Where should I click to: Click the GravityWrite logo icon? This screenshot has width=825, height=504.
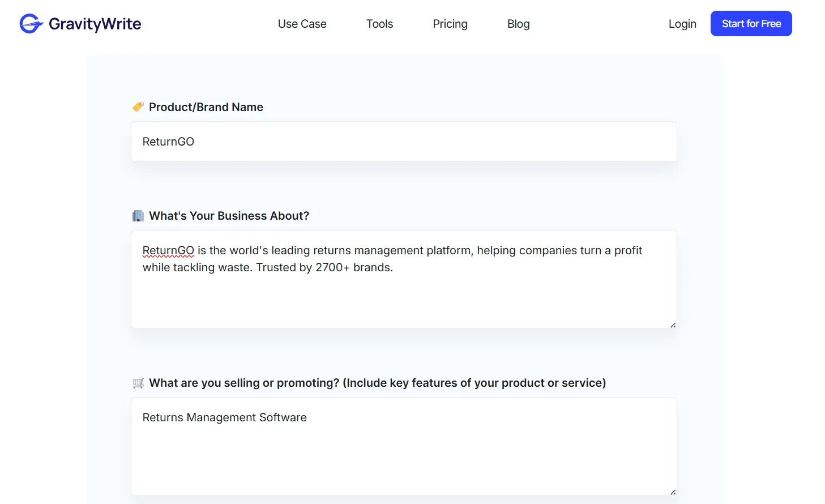(x=31, y=24)
